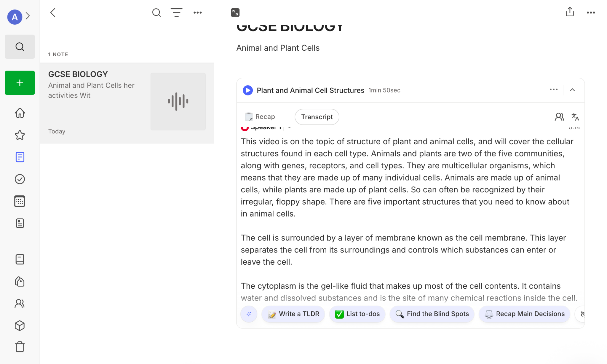Click the recording title text

tap(310, 90)
